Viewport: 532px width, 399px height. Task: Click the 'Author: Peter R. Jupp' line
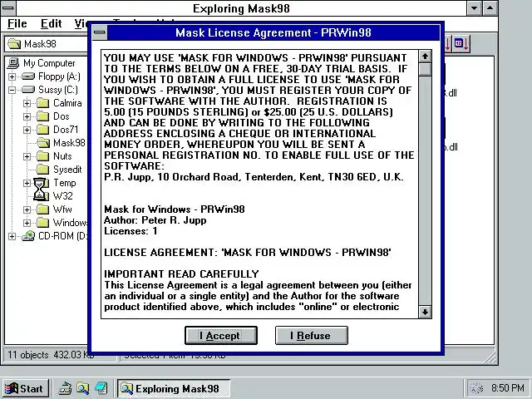click(x=155, y=220)
